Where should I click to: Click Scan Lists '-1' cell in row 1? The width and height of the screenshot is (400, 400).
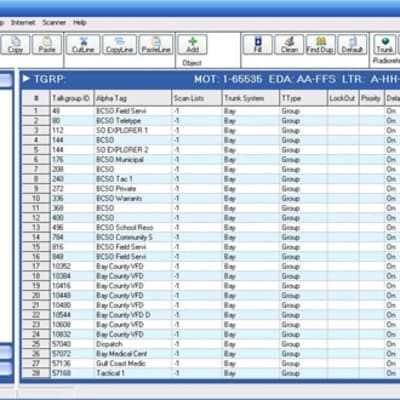(x=197, y=111)
